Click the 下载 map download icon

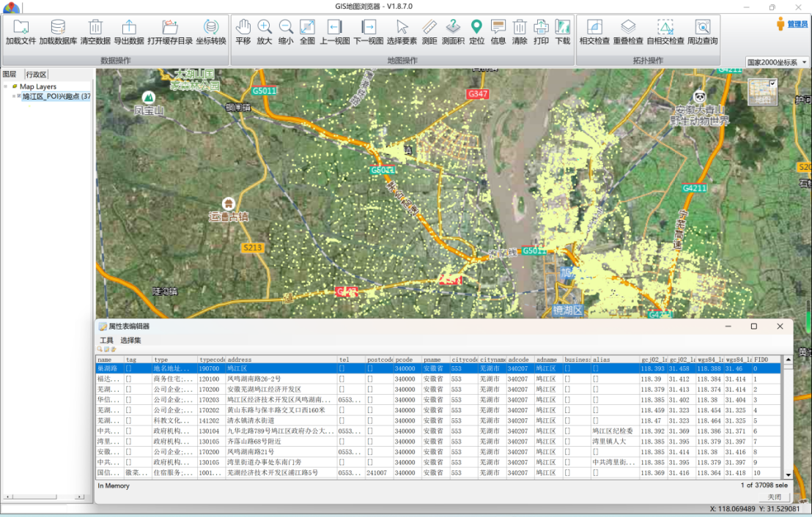tap(562, 29)
